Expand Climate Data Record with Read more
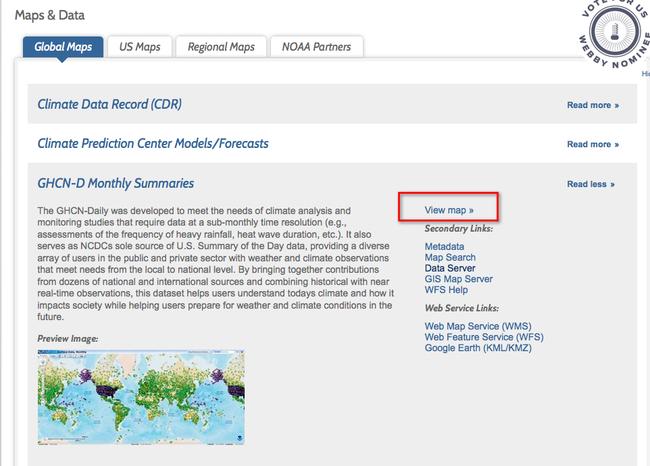Image resolution: width=650 pixels, height=466 pixels. (592, 104)
